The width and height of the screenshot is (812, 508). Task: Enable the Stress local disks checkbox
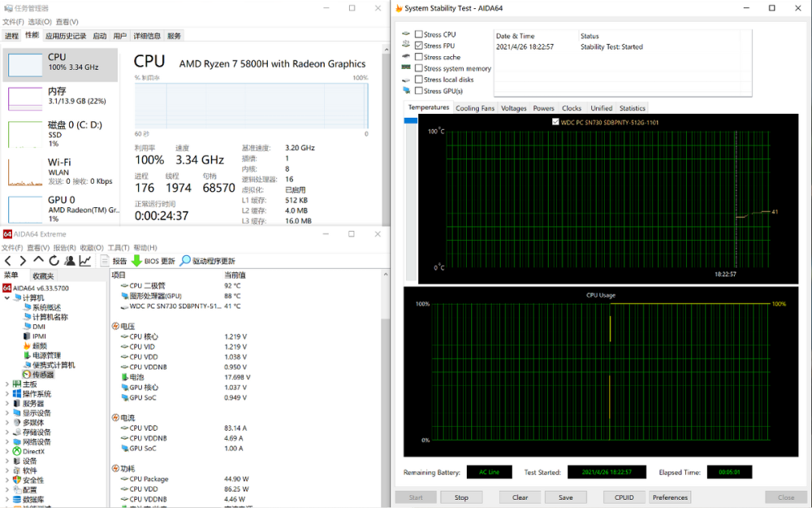tap(418, 80)
